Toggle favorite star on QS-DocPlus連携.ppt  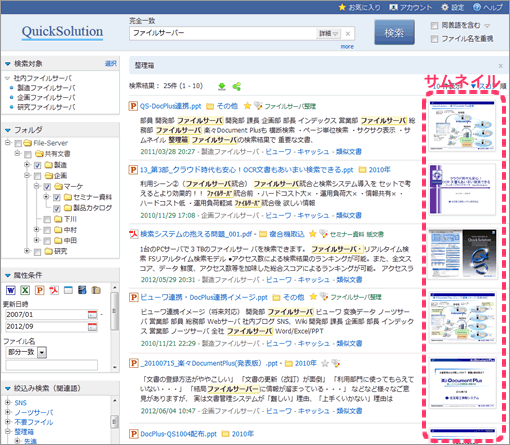pyautogui.click(x=247, y=106)
